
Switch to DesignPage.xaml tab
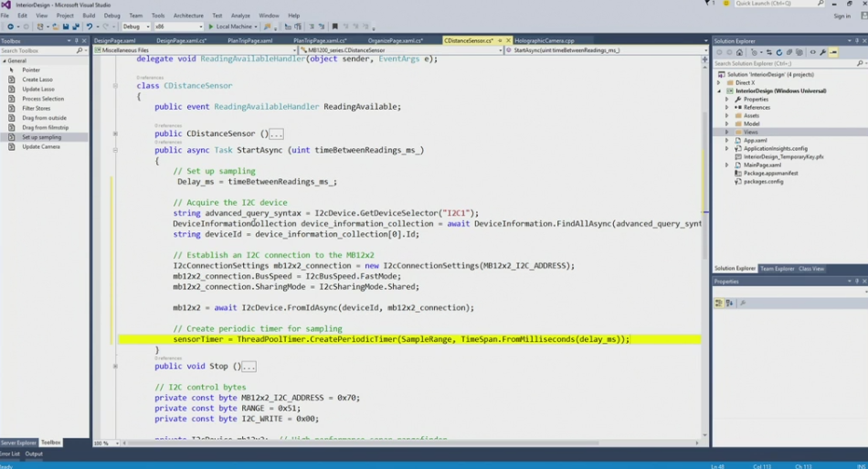pyautogui.click(x=114, y=40)
